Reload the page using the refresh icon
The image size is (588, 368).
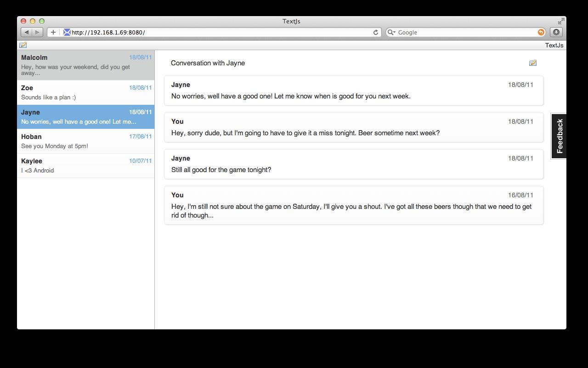click(375, 32)
